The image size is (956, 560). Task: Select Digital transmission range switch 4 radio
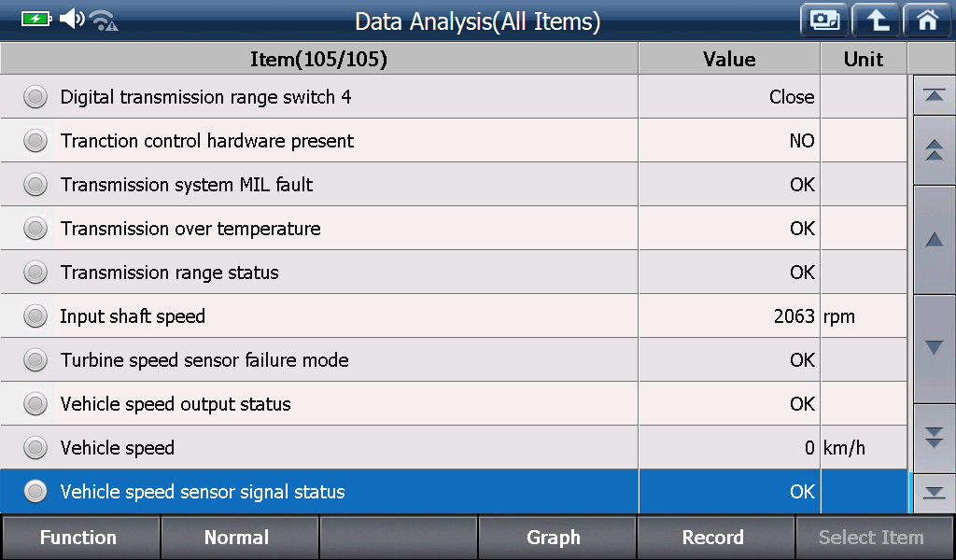[35, 97]
